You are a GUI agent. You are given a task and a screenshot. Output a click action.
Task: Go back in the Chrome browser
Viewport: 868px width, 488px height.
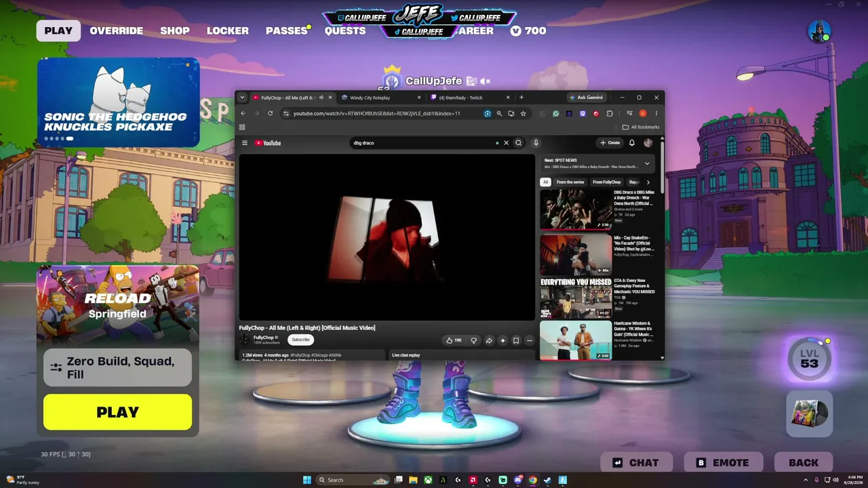click(x=243, y=113)
